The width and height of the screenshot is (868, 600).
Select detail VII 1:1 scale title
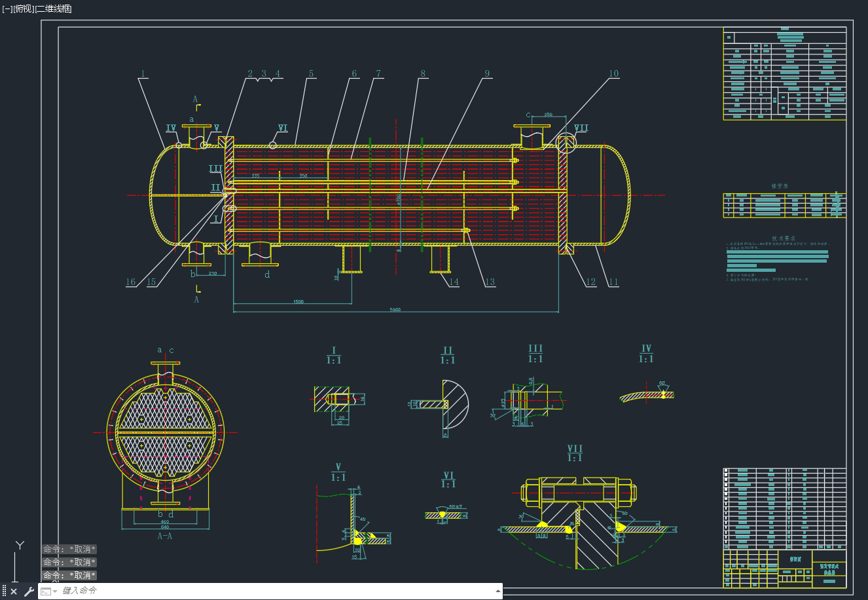point(575,453)
